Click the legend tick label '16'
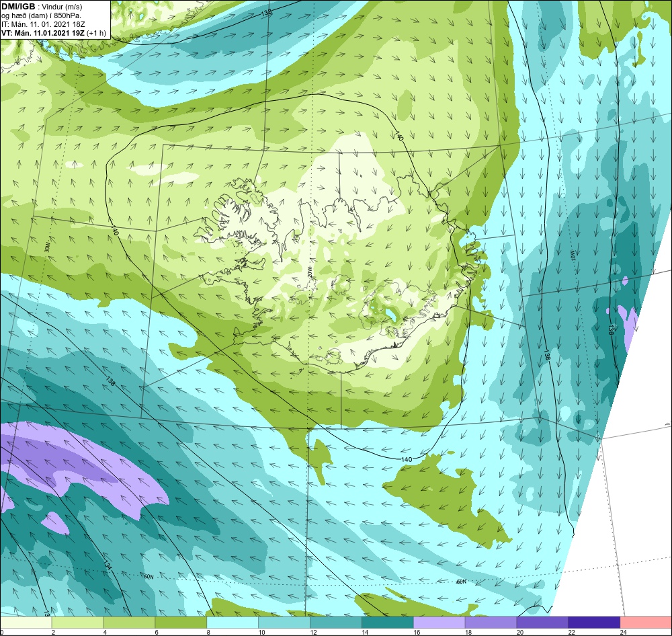 click(x=417, y=632)
